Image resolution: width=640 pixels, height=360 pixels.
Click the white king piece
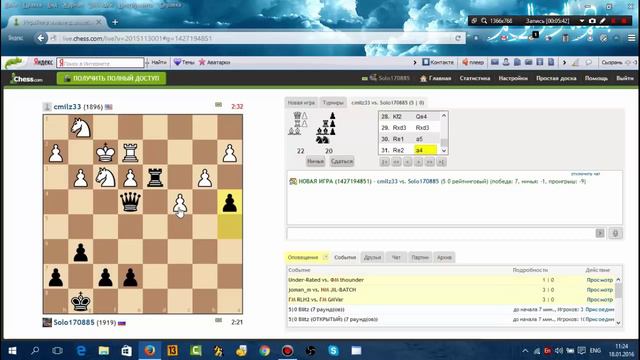tap(105, 152)
